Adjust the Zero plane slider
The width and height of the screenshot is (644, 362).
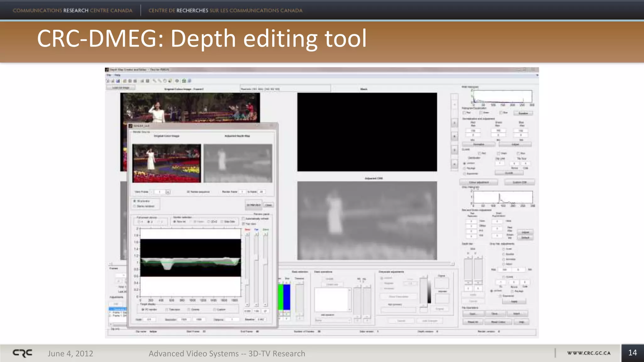(266, 269)
